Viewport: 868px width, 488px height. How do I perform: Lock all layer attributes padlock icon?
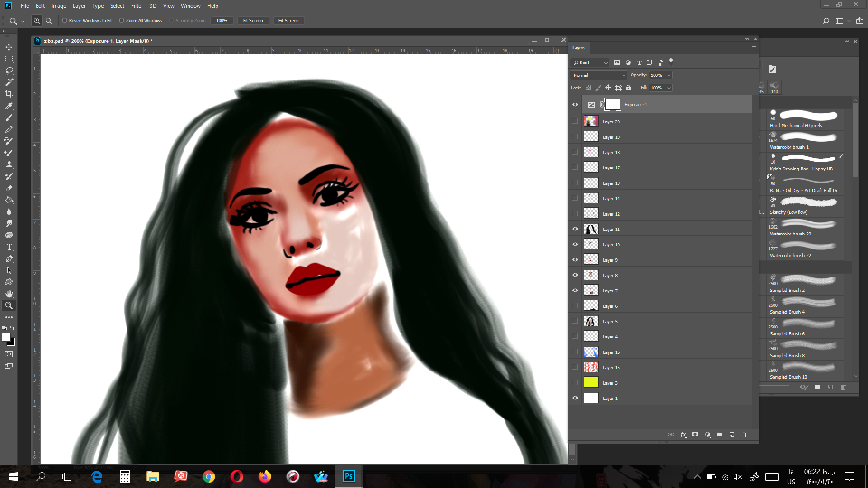point(628,88)
